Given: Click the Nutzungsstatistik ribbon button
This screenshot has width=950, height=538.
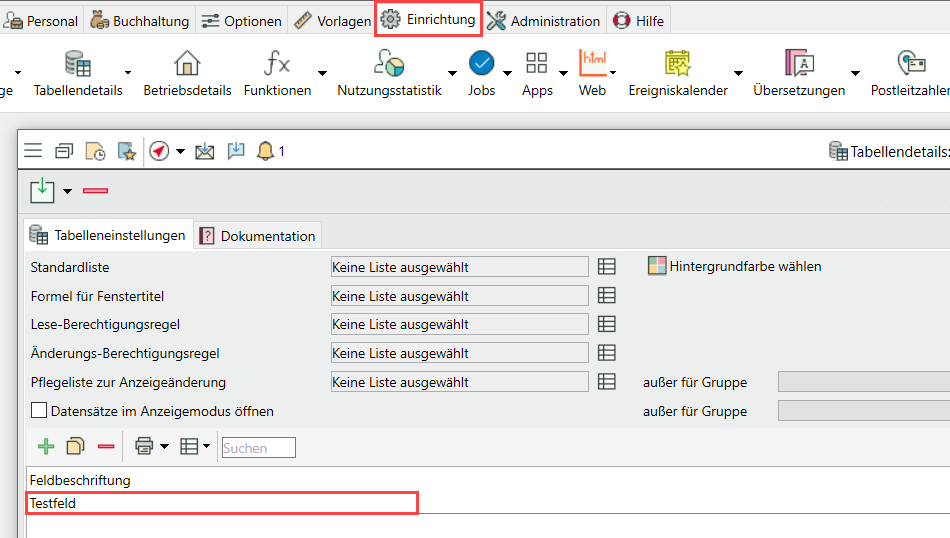Looking at the screenshot, I should [389, 73].
